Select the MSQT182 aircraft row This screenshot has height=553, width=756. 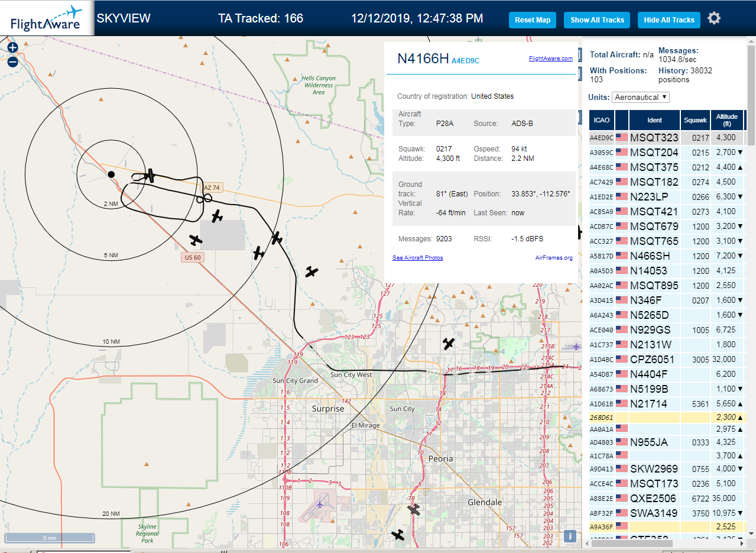point(667,182)
